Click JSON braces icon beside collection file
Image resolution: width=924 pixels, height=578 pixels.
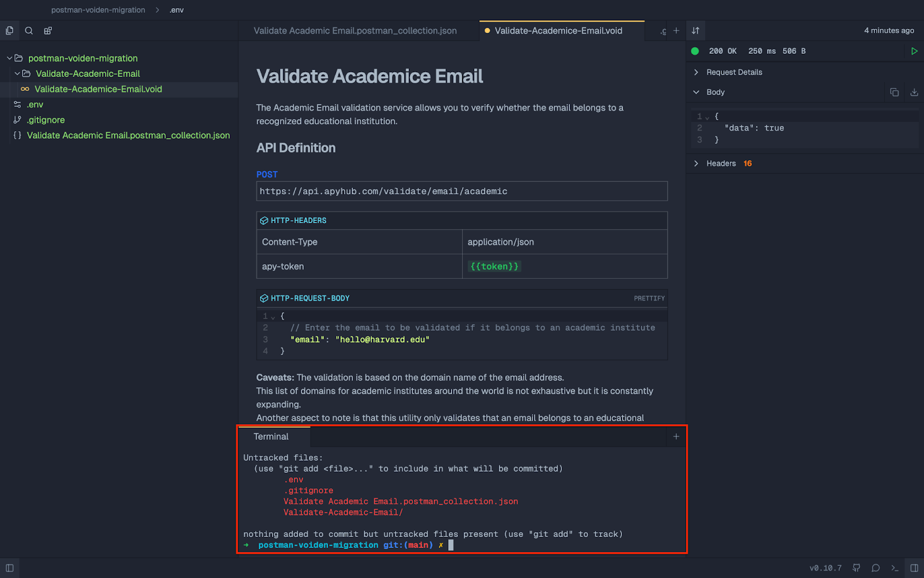click(x=17, y=135)
